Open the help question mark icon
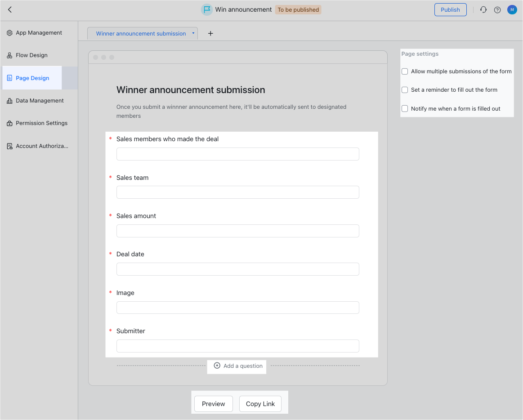 click(497, 9)
